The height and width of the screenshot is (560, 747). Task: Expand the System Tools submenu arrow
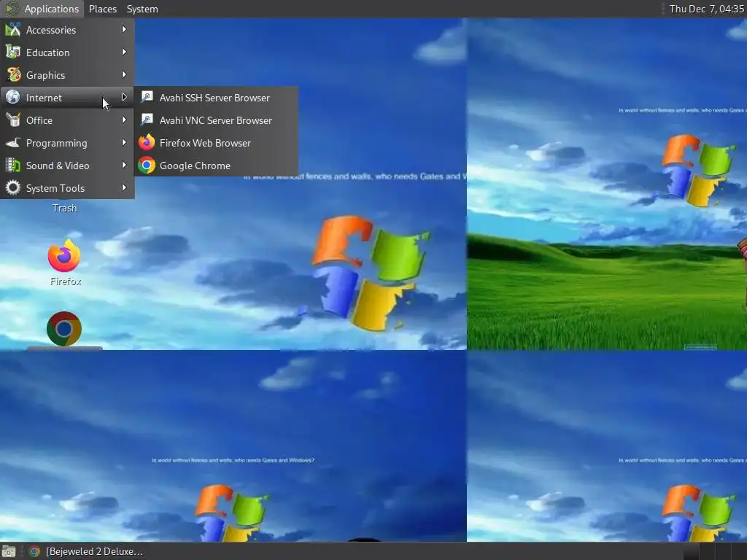point(124,187)
